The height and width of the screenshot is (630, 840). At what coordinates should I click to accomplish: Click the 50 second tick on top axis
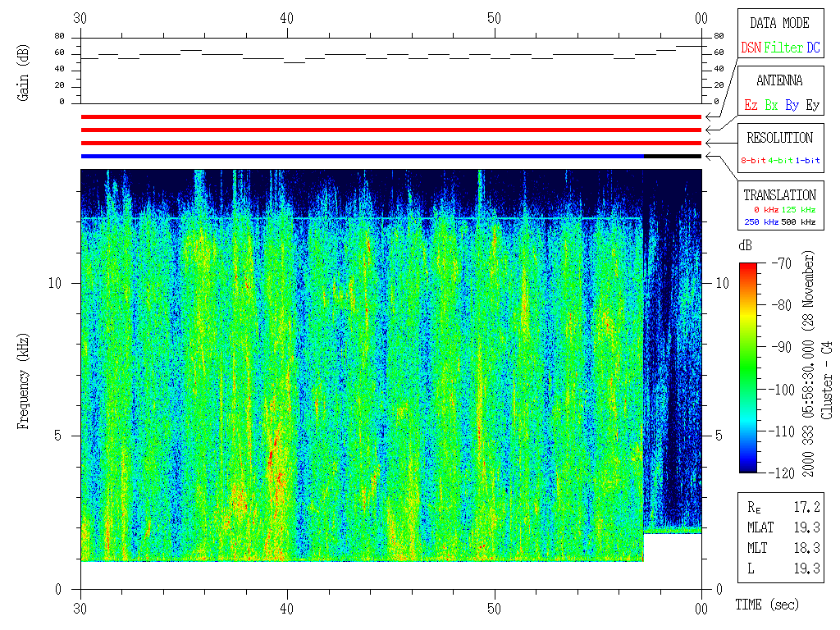[x=495, y=18]
